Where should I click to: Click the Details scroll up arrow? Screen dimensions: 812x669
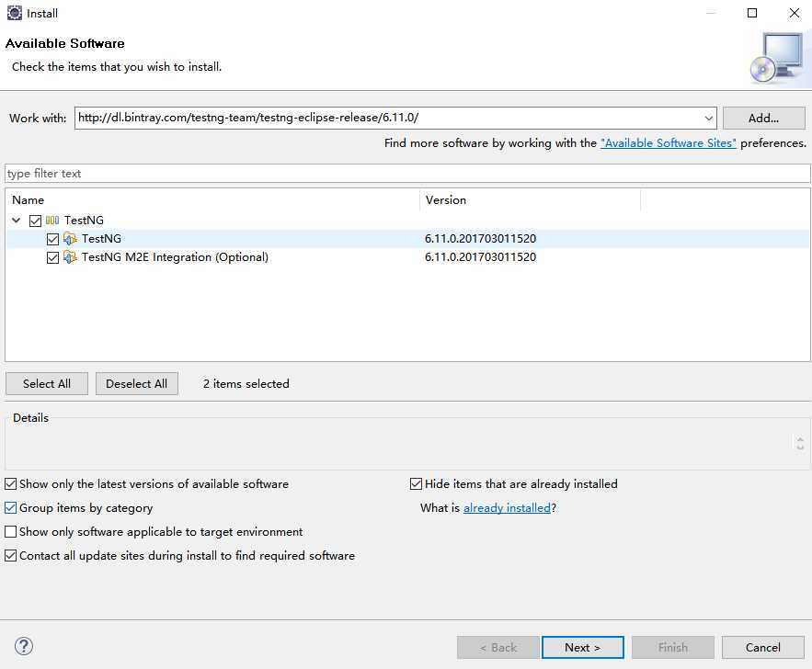(800, 440)
